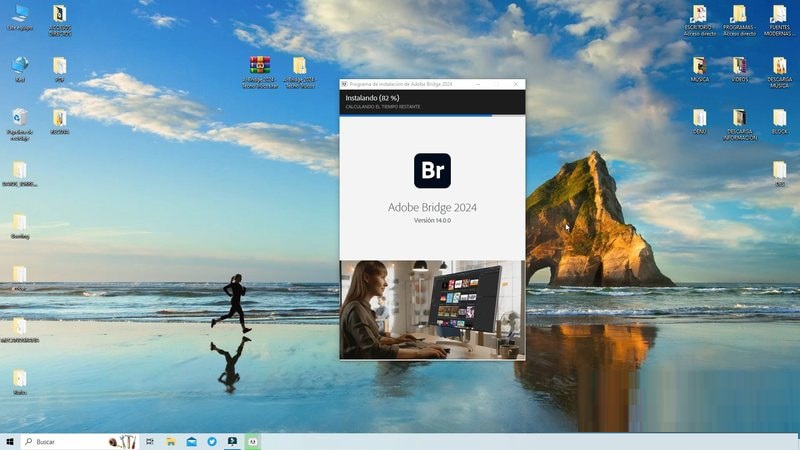Select the Papelera de reciclaje icon
800x450 pixels.
click(x=20, y=124)
